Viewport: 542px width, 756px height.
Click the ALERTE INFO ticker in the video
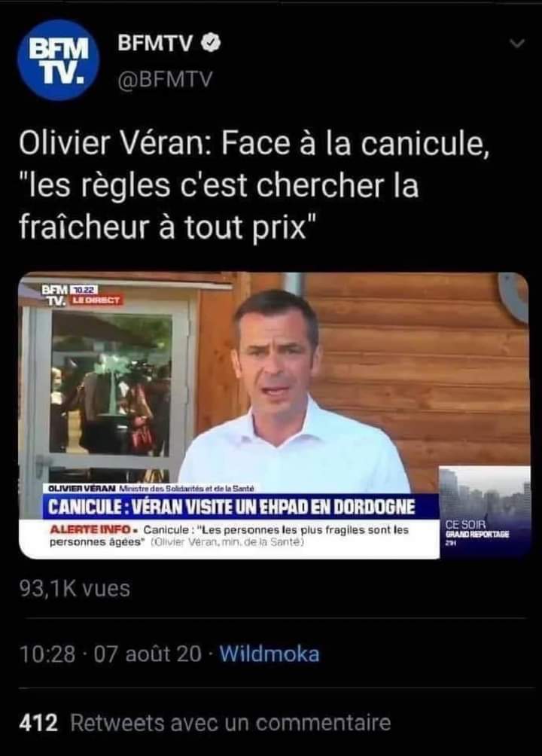pos(229,536)
